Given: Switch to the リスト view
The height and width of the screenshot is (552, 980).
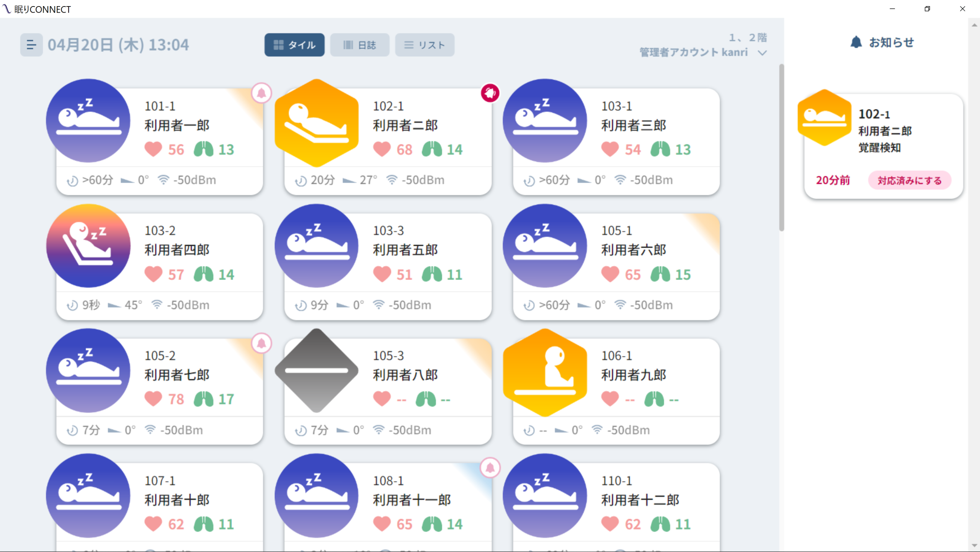Looking at the screenshot, I should coord(425,45).
